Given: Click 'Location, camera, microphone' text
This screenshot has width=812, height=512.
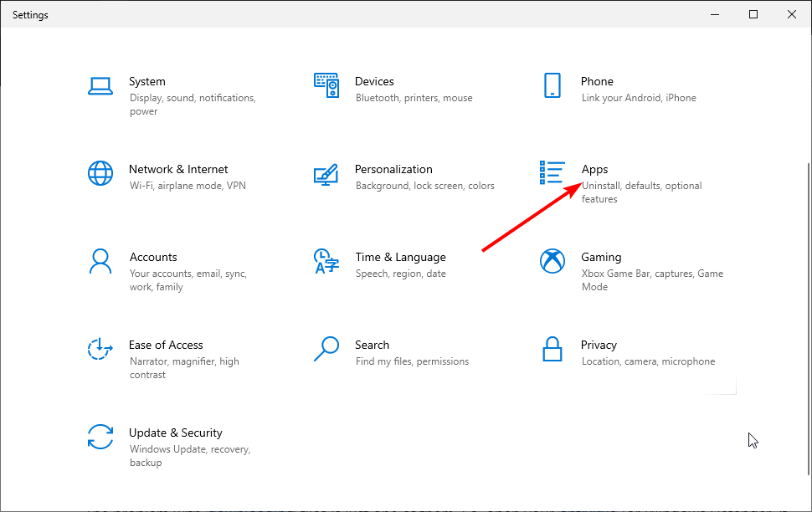Looking at the screenshot, I should pos(649,361).
